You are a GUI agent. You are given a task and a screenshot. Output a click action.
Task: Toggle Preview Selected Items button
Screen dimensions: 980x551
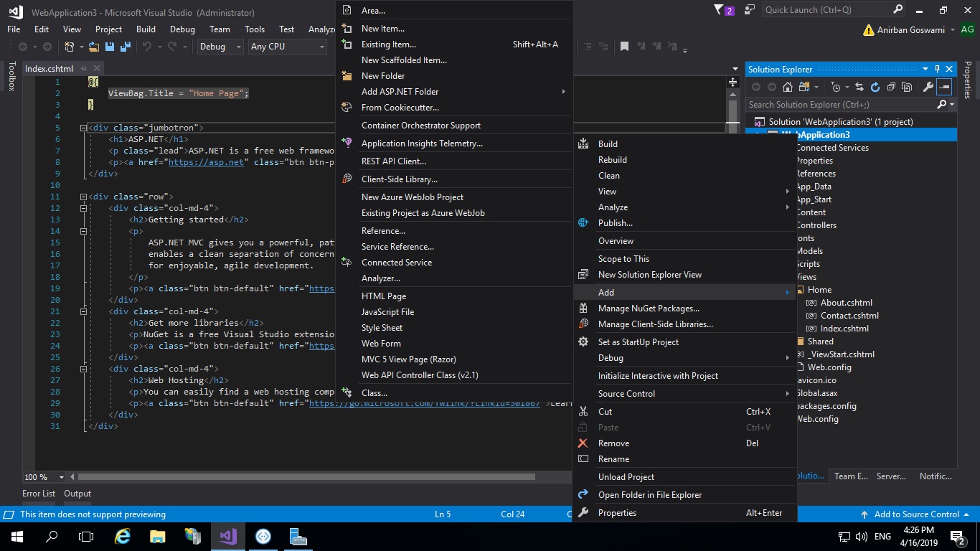click(944, 88)
